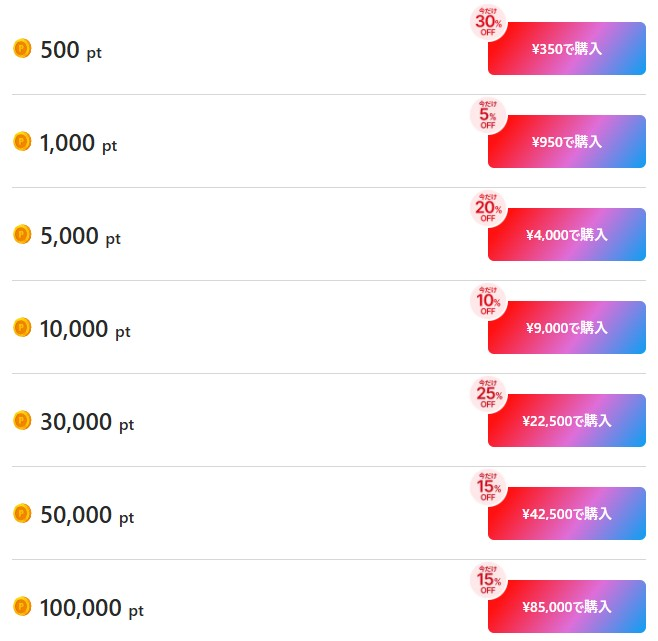The image size is (658, 641).
Task: Buy 100,000 points for ¥85,000
Action: pyautogui.click(x=567, y=607)
